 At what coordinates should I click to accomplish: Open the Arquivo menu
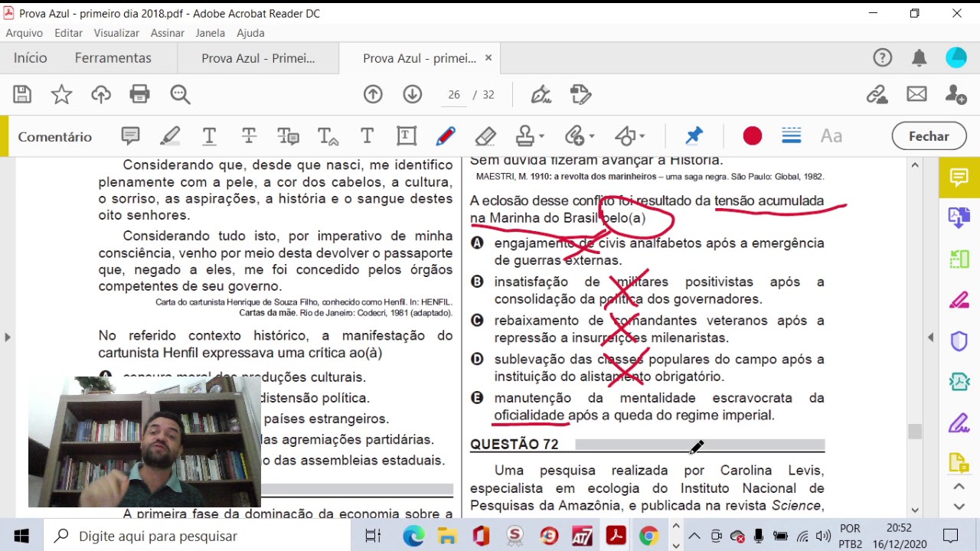click(x=24, y=33)
